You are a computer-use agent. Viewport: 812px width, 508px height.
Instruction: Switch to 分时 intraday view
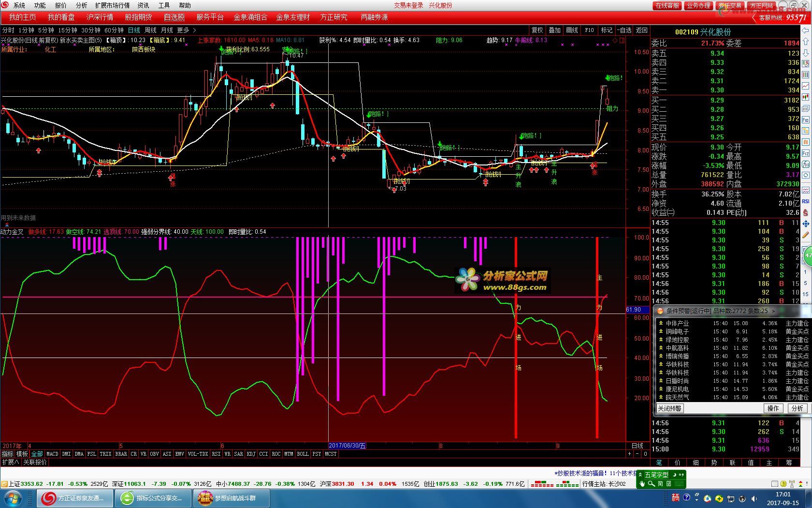[x=8, y=30]
